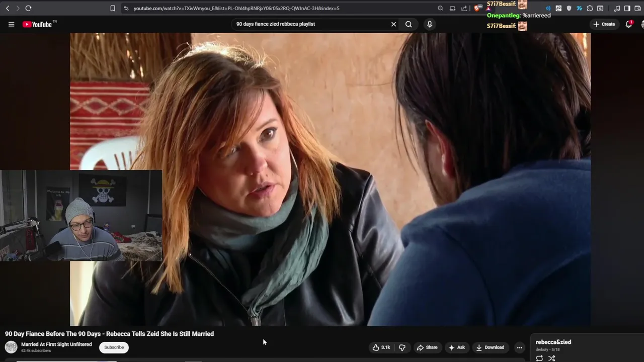This screenshot has width=644, height=362.
Task: Open the Brave Wallet icon
Action: [x=638, y=8]
